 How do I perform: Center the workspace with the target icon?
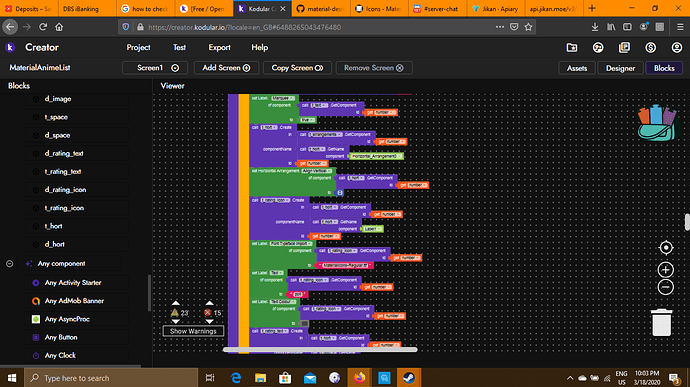point(666,247)
